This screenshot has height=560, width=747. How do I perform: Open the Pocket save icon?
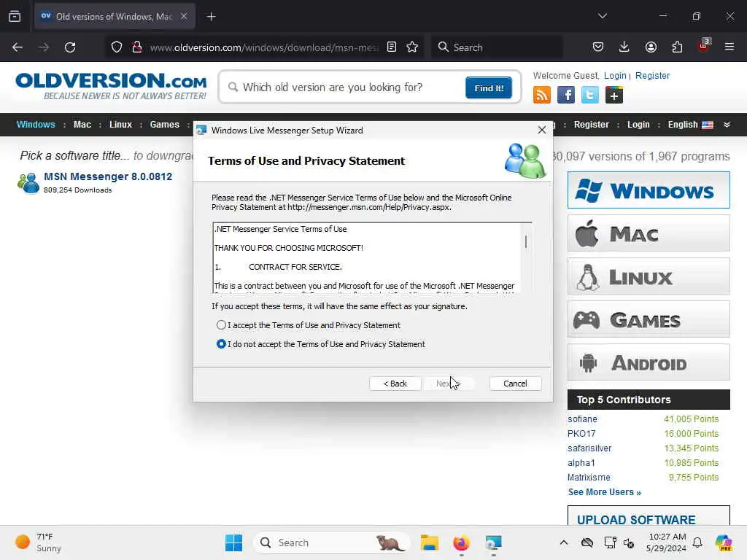coord(598,47)
